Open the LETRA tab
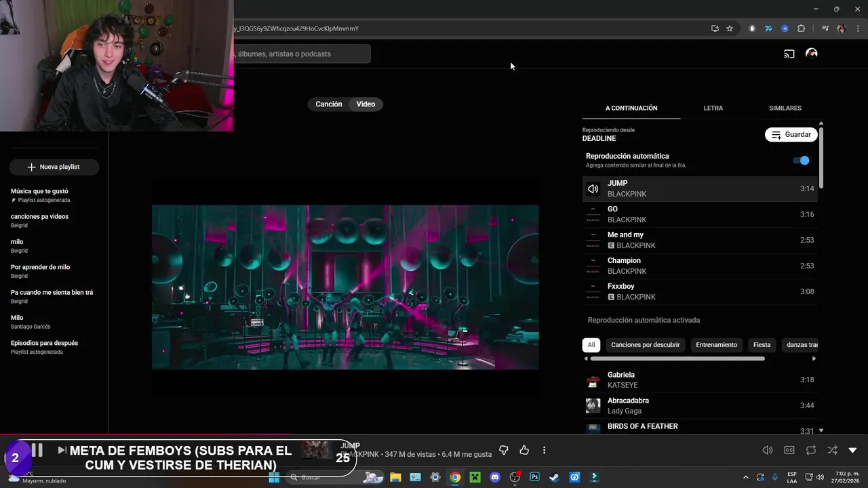This screenshot has width=868, height=488. (713, 108)
